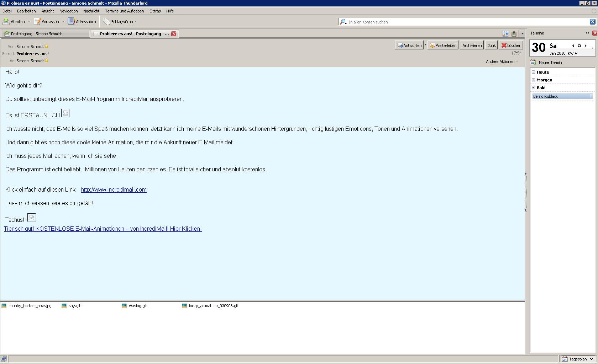This screenshot has height=364, width=598.
Task: Select attachment chubby_bottom_new.jpg
Action: (27, 306)
